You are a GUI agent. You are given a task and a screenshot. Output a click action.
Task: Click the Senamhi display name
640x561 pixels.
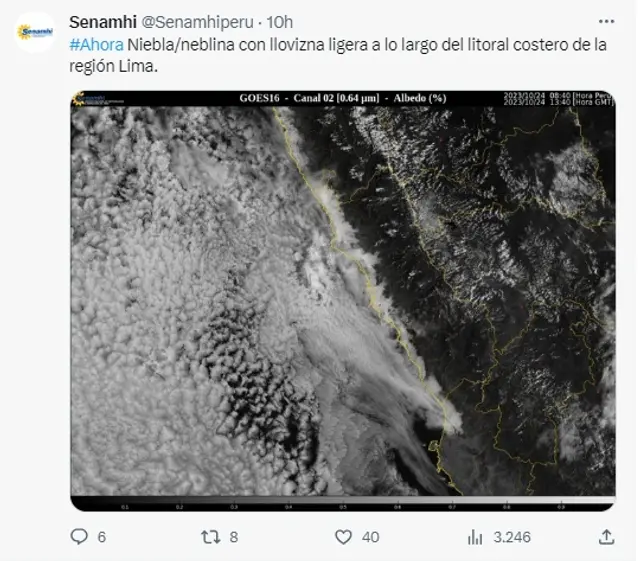pos(103,22)
